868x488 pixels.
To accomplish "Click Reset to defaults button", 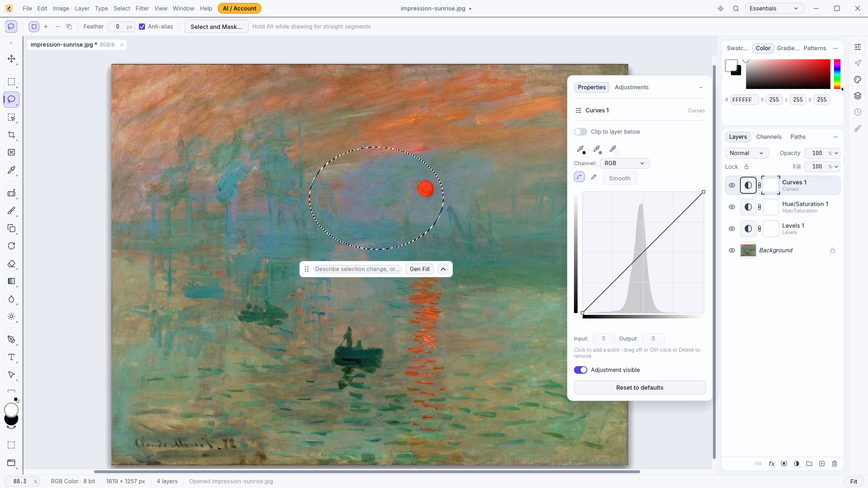I will (639, 388).
